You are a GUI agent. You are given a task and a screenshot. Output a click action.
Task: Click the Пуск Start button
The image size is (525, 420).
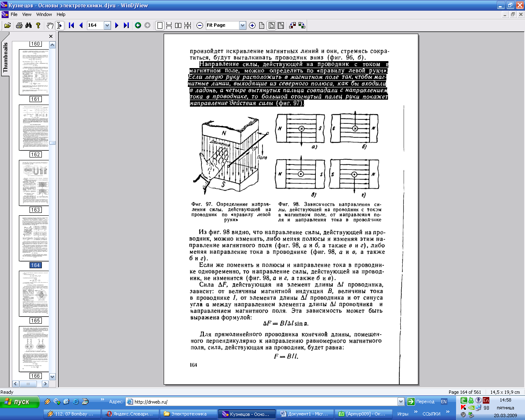20,402
